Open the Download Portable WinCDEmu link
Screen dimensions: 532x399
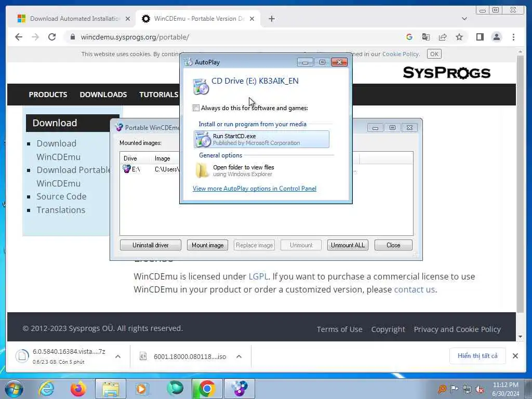tap(73, 177)
